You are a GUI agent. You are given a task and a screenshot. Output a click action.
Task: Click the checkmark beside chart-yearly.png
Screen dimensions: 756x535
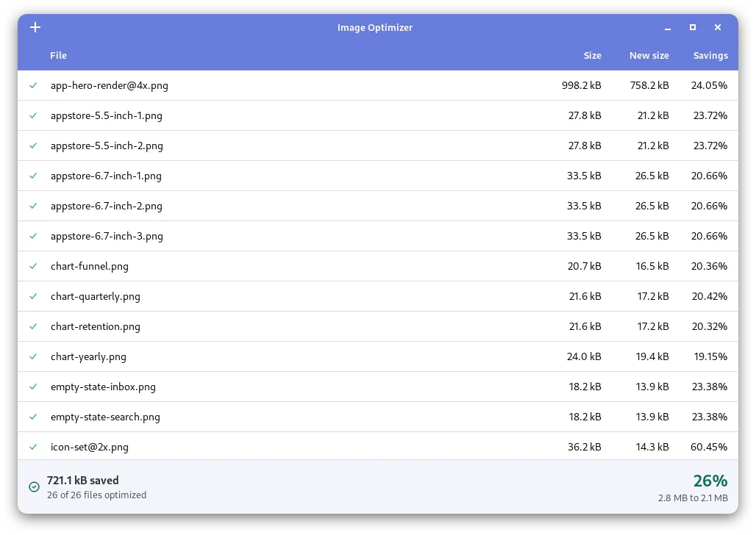coord(33,356)
